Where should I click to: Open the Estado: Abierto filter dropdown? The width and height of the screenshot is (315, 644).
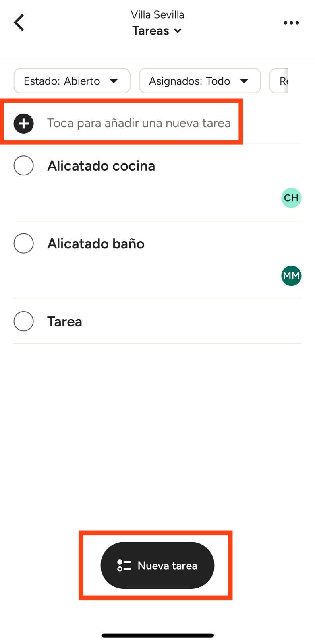(x=72, y=81)
